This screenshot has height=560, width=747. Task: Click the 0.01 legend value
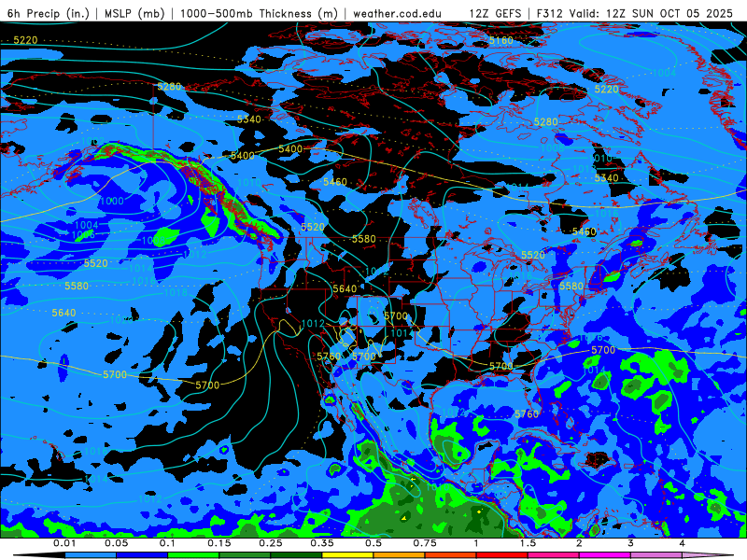click(x=64, y=543)
